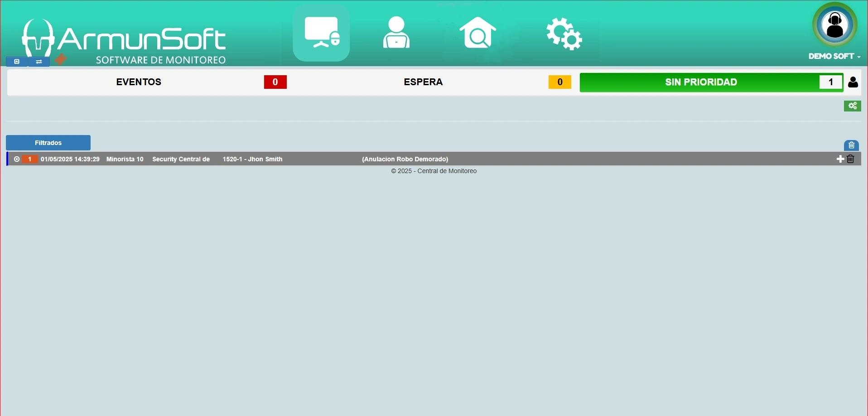This screenshot has width=868, height=416.
Task: Select the EVENTOS tab
Action: click(x=139, y=82)
